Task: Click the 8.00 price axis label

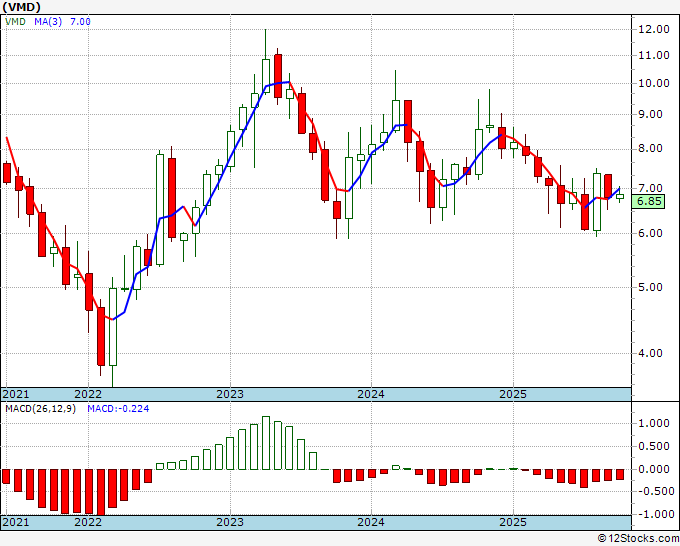Action: (650, 148)
